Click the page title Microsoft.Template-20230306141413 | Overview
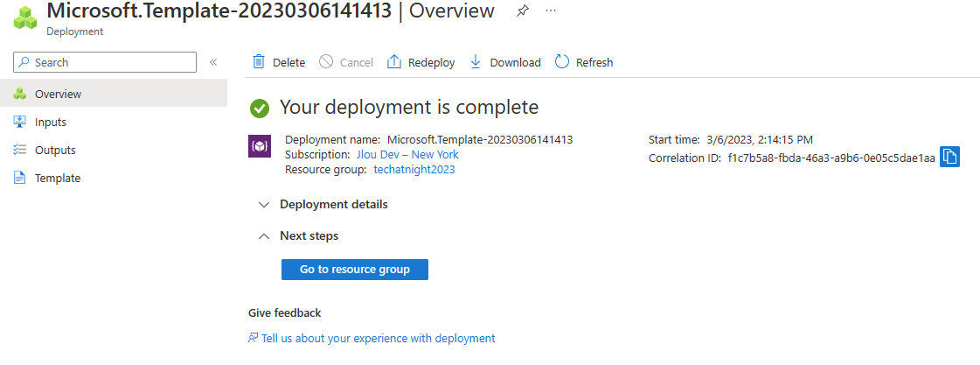Image resolution: width=980 pixels, height=365 pixels. tap(271, 11)
